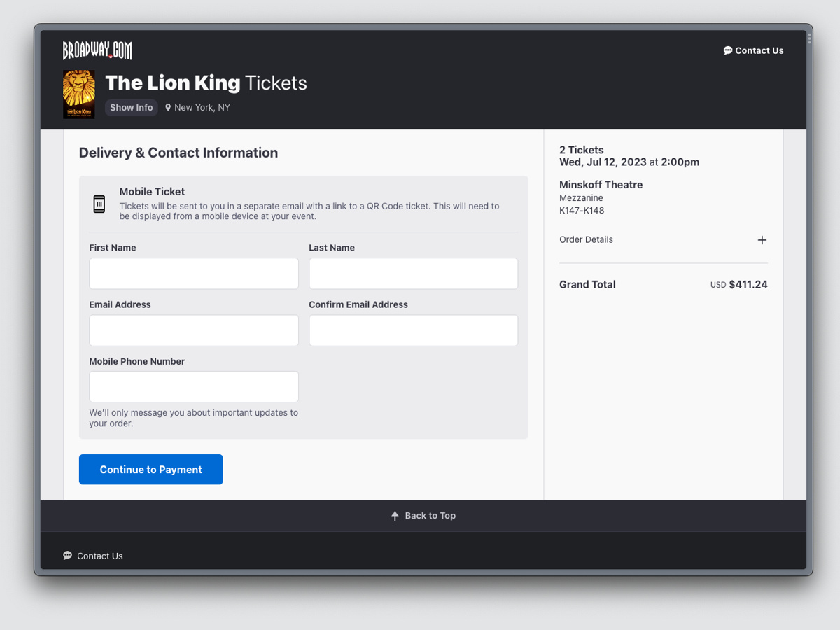Click Contact Us in the top bar
840x630 pixels.
(759, 50)
